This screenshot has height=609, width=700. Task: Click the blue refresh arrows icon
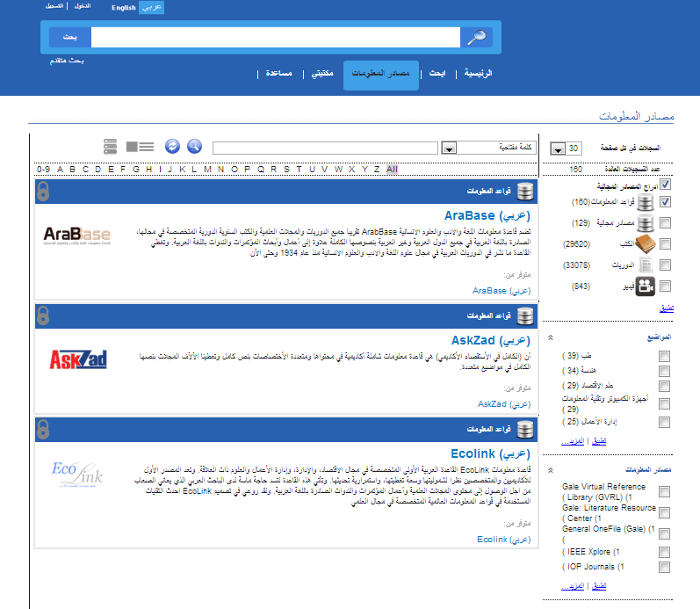pyautogui.click(x=172, y=146)
